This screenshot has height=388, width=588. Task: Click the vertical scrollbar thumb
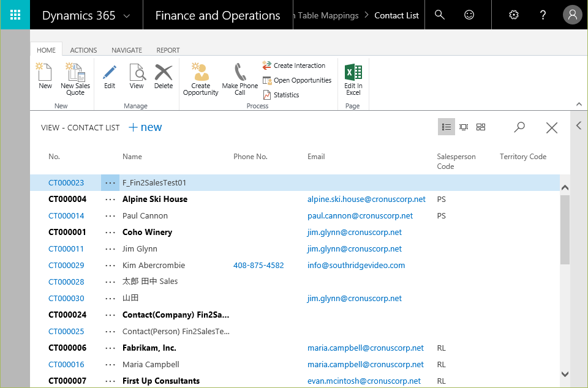point(565,230)
